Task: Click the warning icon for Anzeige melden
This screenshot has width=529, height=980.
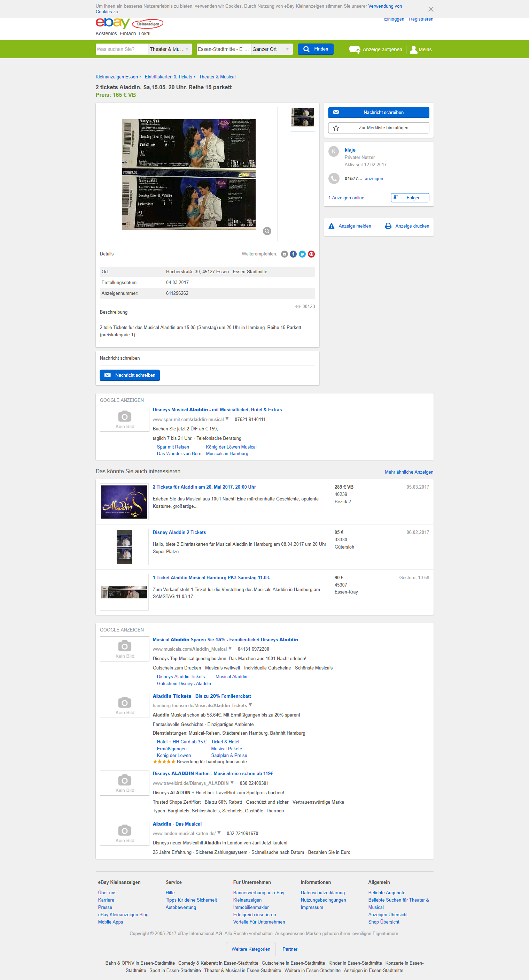Action: [x=332, y=226]
